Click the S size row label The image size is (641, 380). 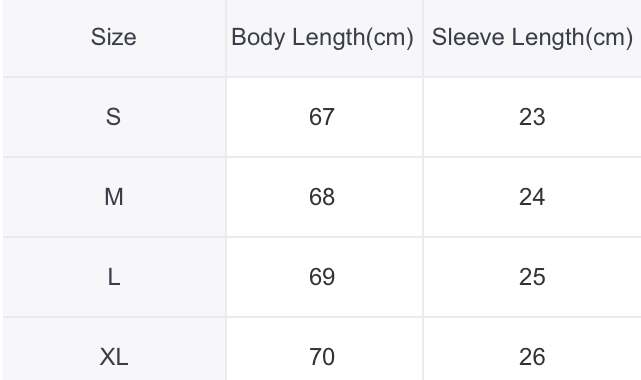tap(114, 117)
